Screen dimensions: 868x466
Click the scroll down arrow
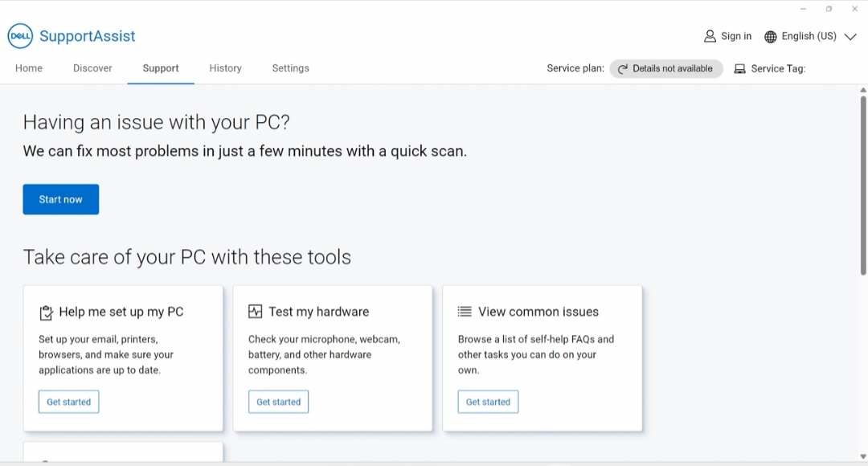point(863,456)
